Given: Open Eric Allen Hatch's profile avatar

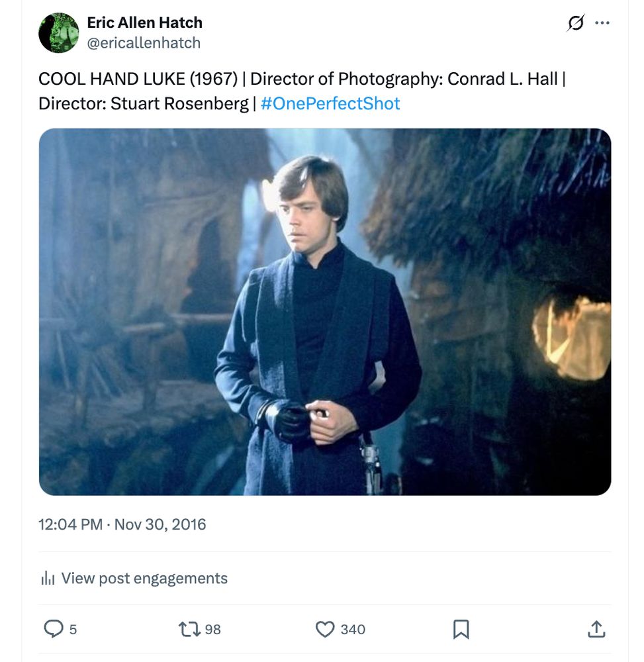Looking at the screenshot, I should pos(59,33).
